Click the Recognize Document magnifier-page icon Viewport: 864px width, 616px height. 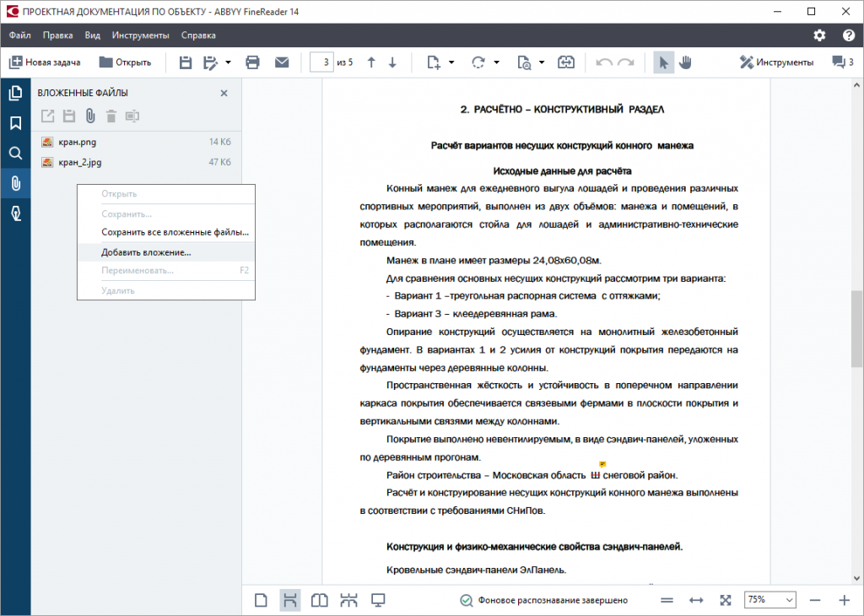[x=524, y=62]
